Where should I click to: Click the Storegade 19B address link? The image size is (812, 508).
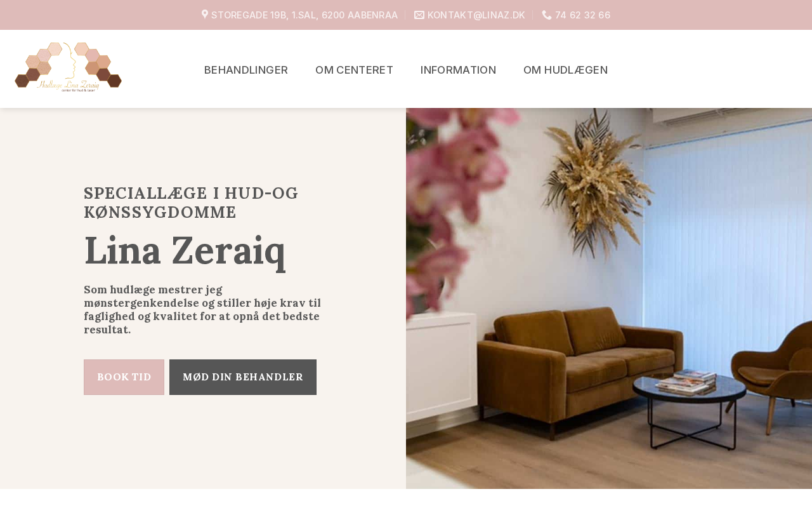pyautogui.click(x=304, y=15)
